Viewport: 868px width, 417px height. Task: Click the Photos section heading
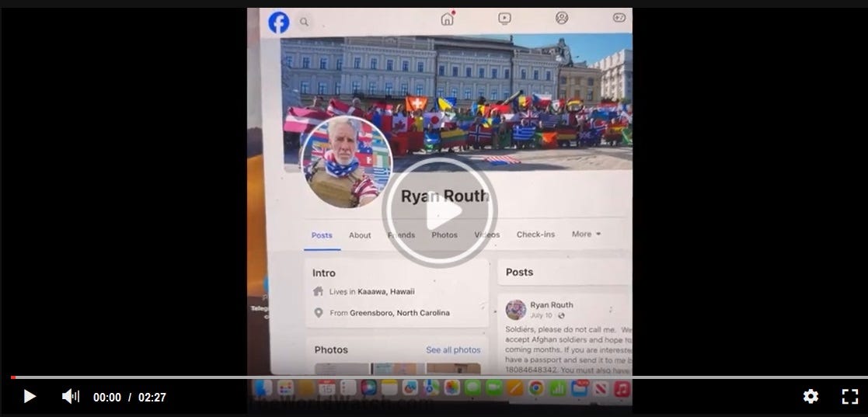[331, 350]
